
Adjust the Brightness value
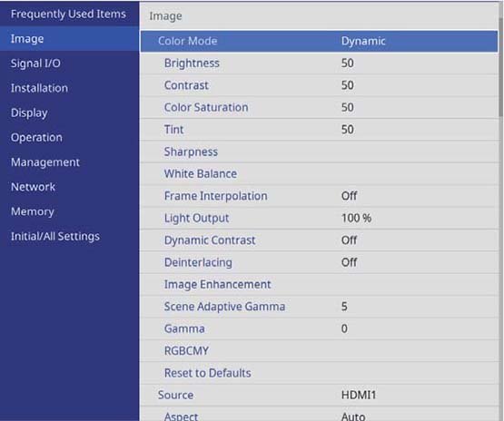point(319,64)
